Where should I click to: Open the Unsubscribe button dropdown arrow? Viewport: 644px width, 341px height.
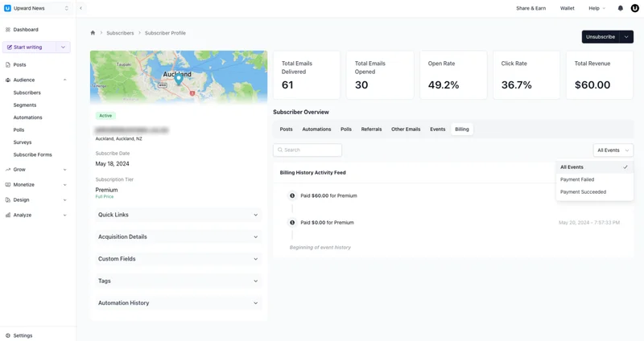coord(626,37)
